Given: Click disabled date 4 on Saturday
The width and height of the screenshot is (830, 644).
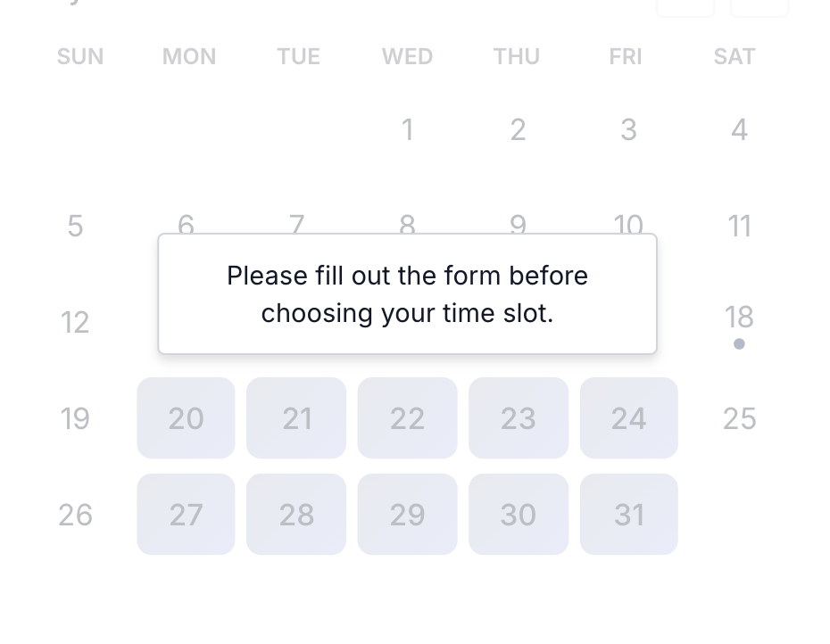Looking at the screenshot, I should [x=740, y=129].
